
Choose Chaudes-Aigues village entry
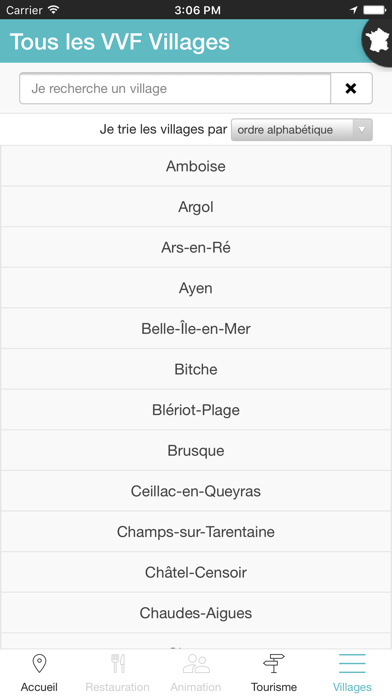[x=196, y=613]
